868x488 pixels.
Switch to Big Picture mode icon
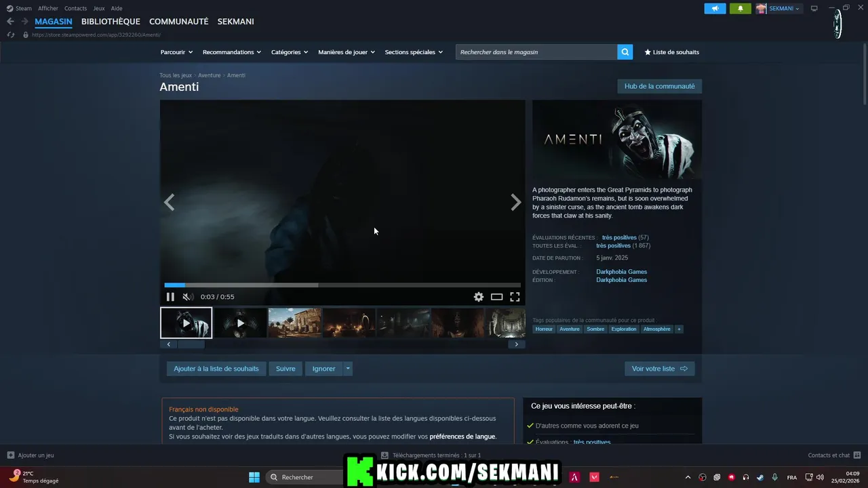point(814,8)
